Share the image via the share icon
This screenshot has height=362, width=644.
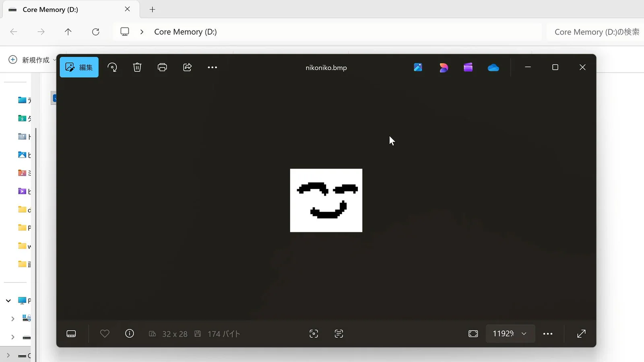click(x=187, y=67)
